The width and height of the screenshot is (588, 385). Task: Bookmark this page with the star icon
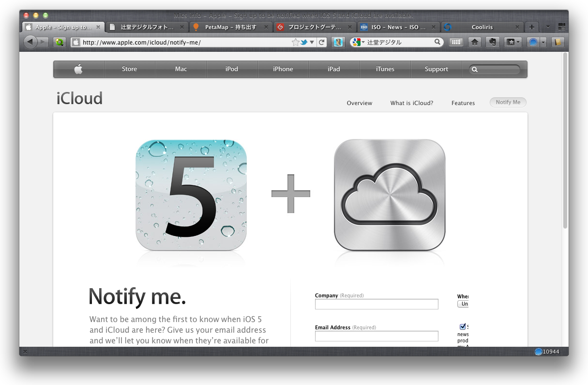pos(295,42)
